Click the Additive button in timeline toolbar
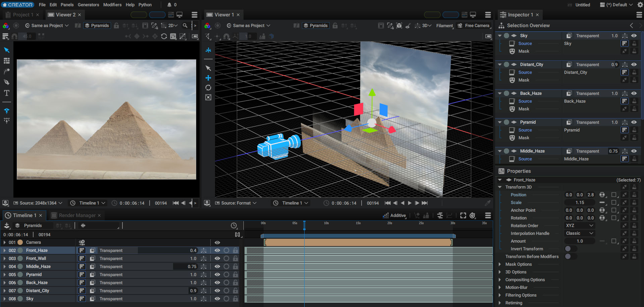 [394, 215]
